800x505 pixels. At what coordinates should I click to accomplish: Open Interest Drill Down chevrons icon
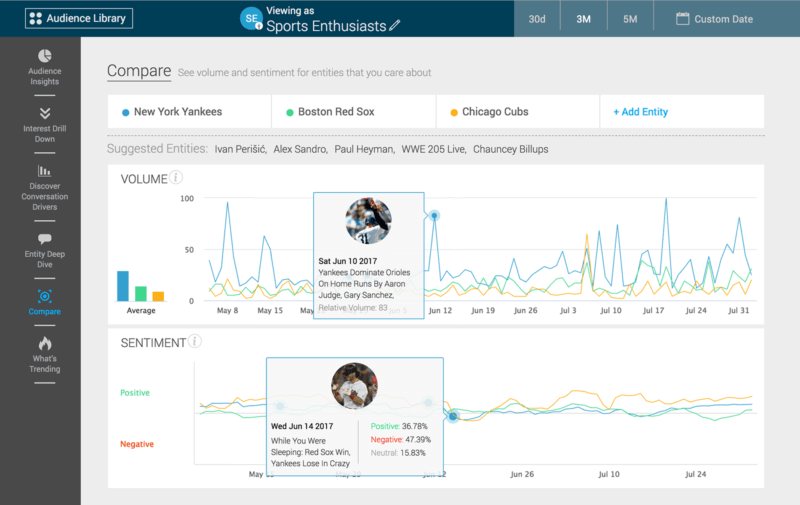[x=45, y=113]
